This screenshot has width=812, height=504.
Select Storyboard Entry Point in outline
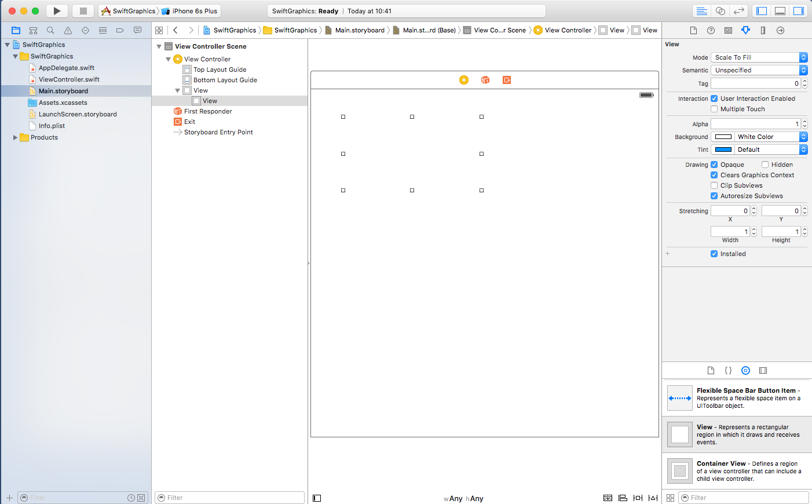[218, 132]
